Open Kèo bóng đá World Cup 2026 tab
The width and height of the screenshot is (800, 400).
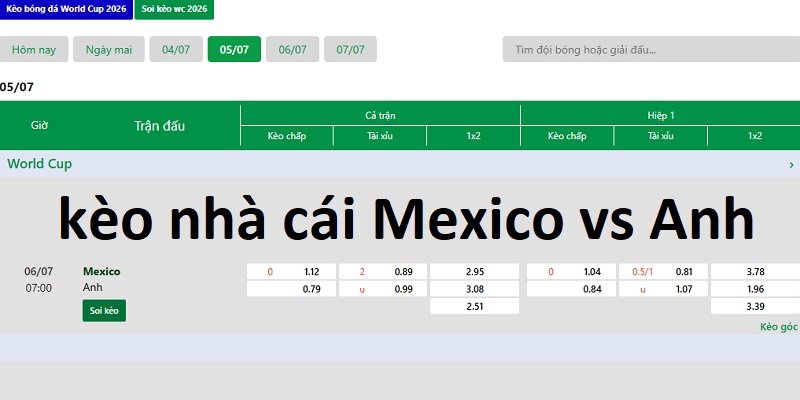click(66, 9)
